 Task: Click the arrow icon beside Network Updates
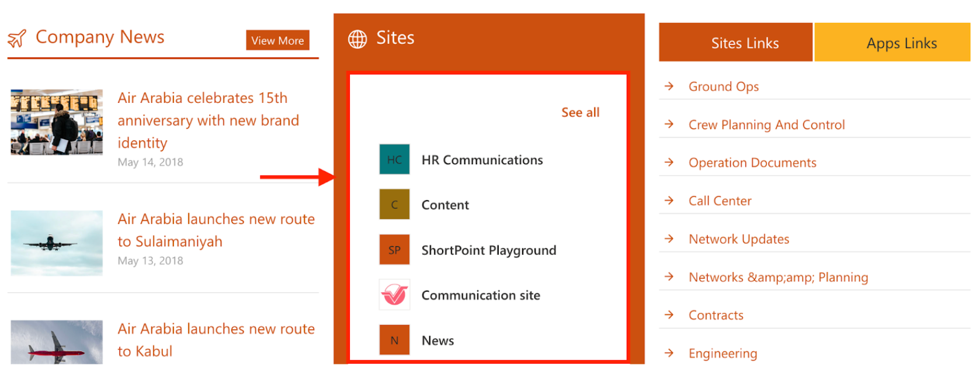tap(669, 239)
